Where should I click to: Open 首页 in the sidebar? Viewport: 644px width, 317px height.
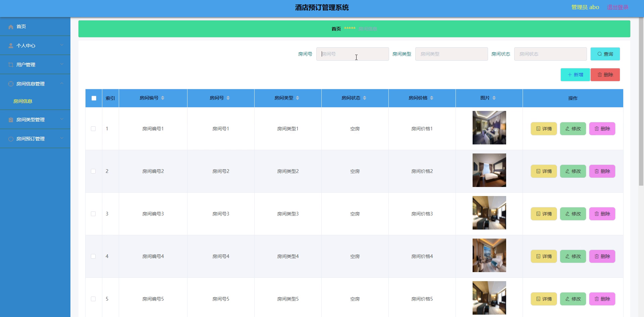coord(35,26)
